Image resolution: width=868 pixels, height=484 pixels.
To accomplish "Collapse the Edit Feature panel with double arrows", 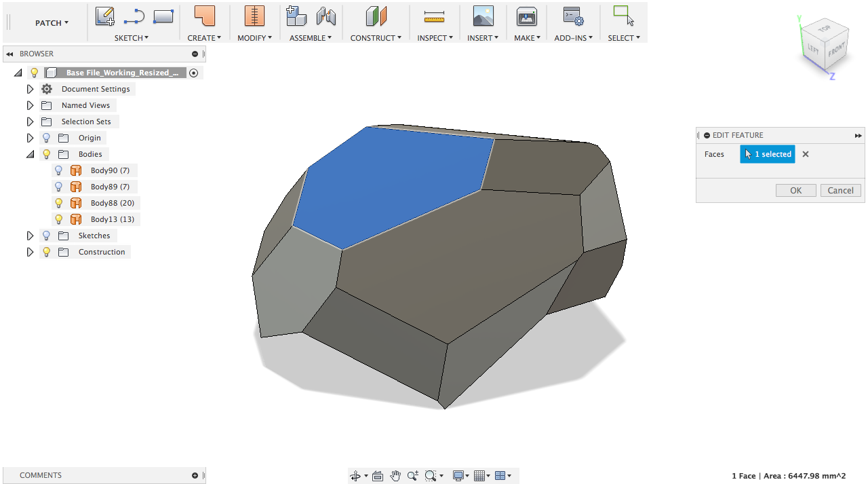I will coord(859,136).
